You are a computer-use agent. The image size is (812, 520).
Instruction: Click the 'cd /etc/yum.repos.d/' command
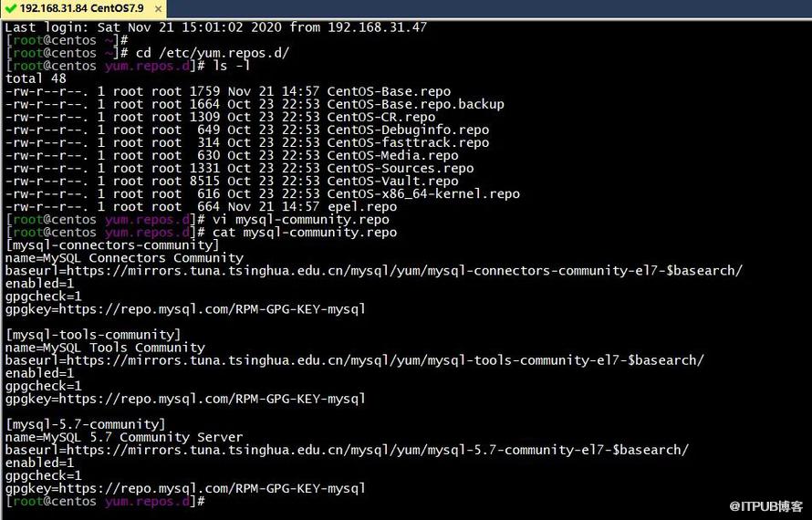(x=213, y=53)
